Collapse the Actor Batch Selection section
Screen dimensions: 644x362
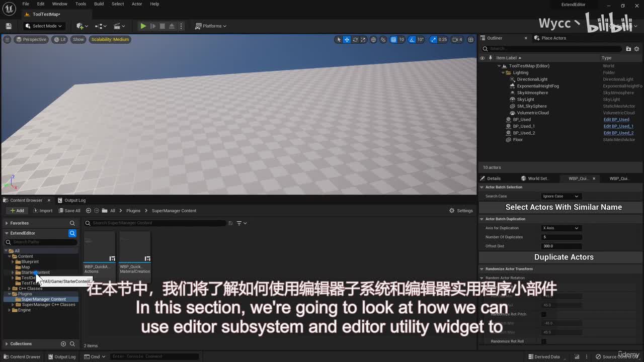[482, 187]
